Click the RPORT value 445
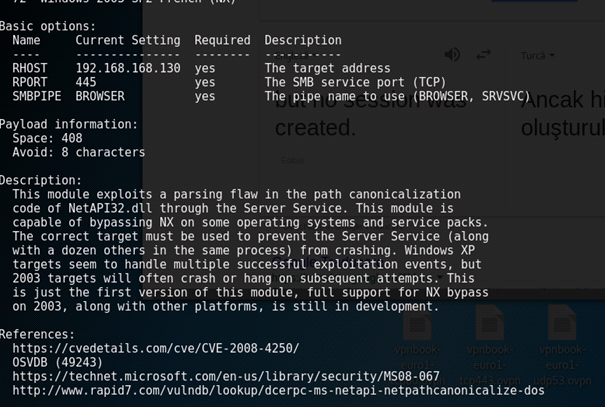605x407 pixels. (86, 82)
